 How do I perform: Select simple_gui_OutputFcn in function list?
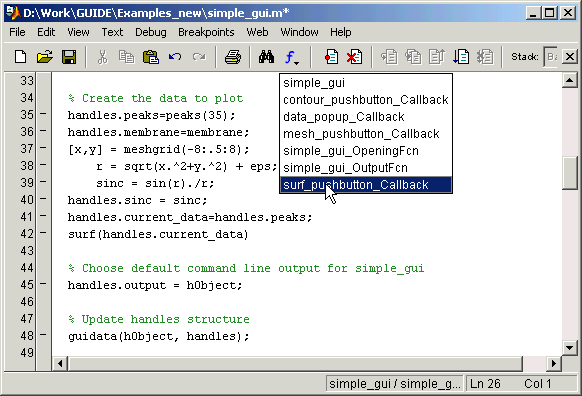366,168
